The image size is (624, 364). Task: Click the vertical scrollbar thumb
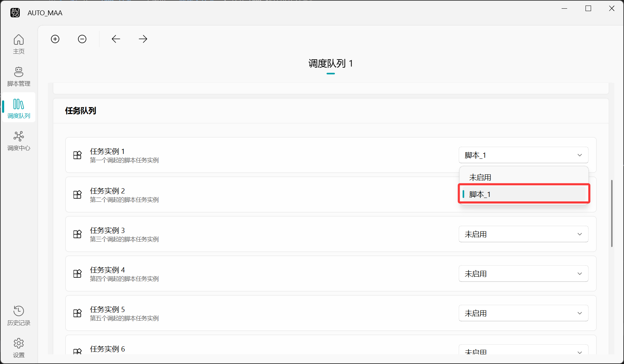(x=612, y=213)
